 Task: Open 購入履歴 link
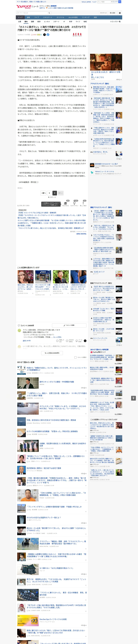tap(113, 13)
